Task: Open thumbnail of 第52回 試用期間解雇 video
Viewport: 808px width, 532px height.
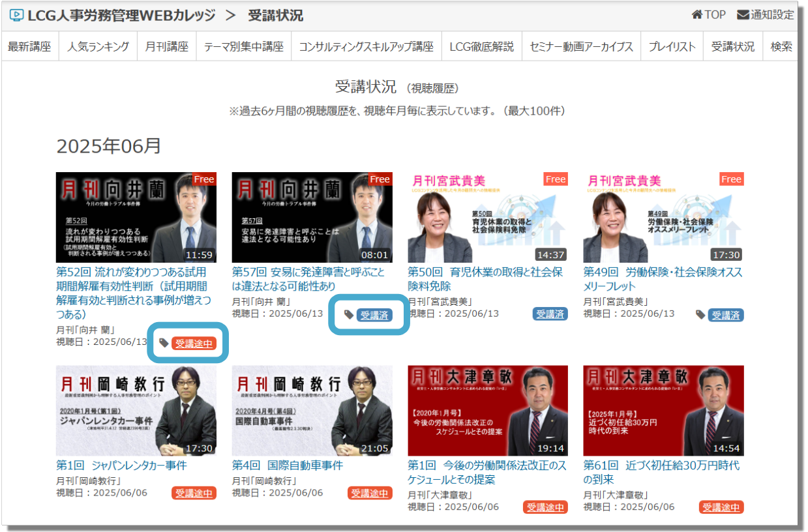Action: click(x=136, y=217)
